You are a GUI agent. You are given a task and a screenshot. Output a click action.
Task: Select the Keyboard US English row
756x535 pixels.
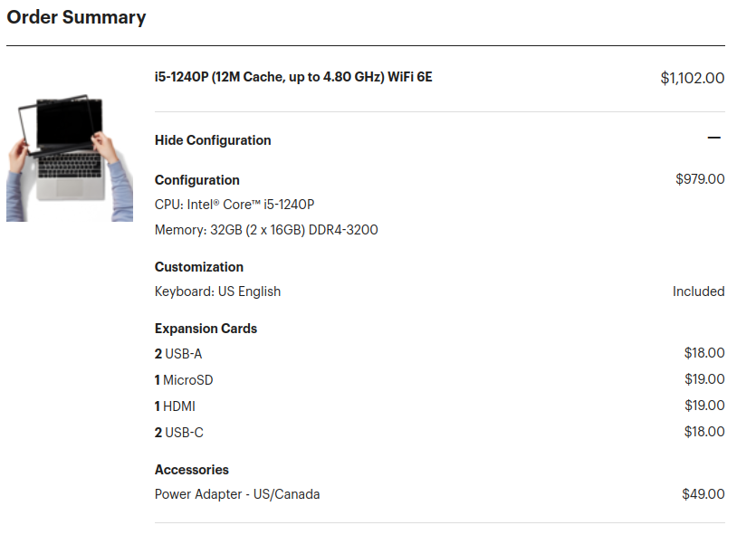[x=440, y=291]
